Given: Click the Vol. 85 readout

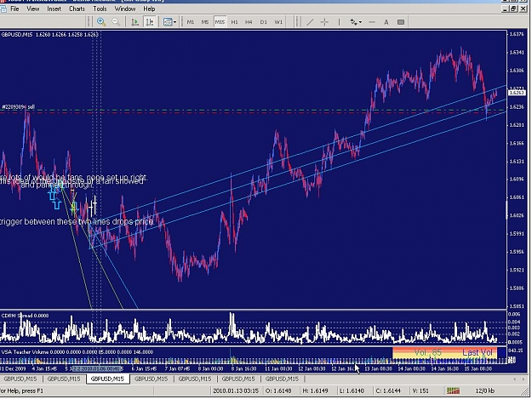Looking at the screenshot, I should pos(428,352).
